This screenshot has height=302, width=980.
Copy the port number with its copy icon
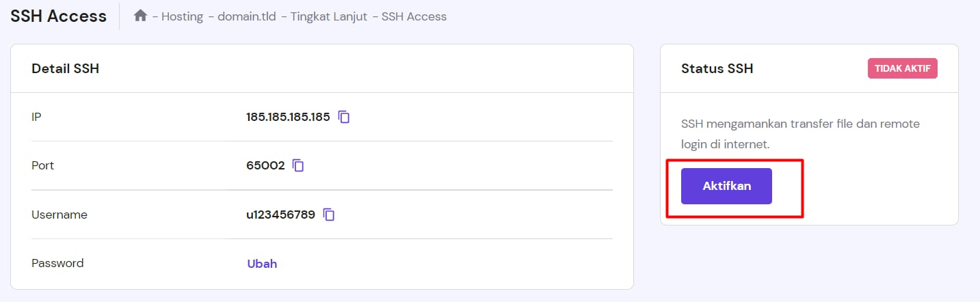pos(298,165)
